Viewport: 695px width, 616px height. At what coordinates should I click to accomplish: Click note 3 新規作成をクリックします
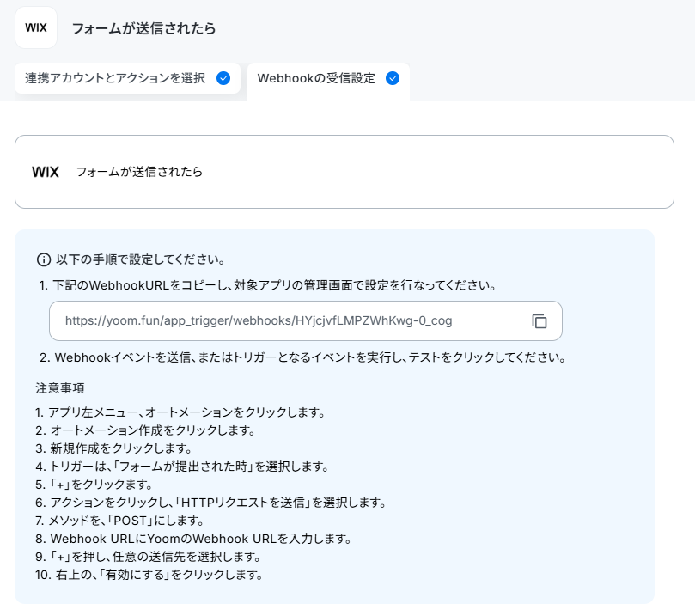point(113,448)
